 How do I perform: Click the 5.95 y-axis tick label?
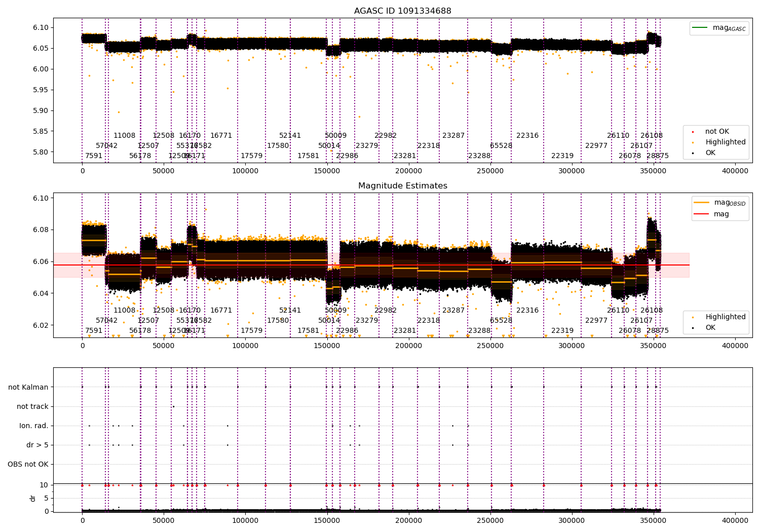(x=41, y=90)
